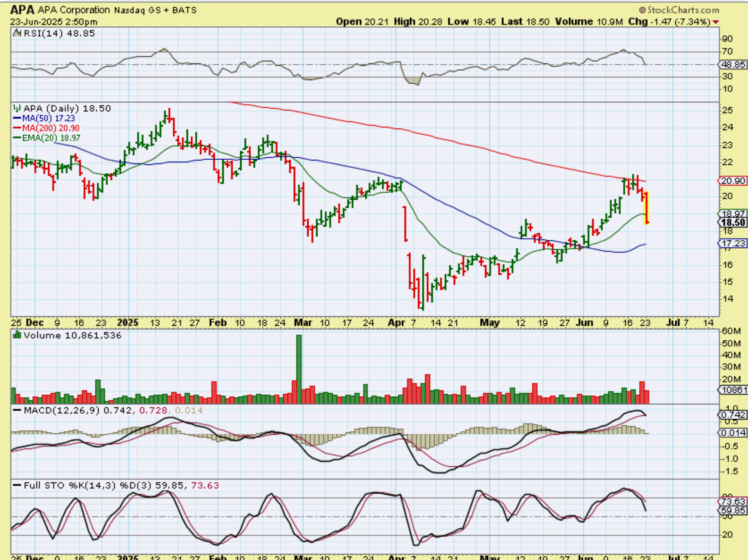Click the green EMA(20) legend line swatch
748x560 pixels.
[17, 138]
